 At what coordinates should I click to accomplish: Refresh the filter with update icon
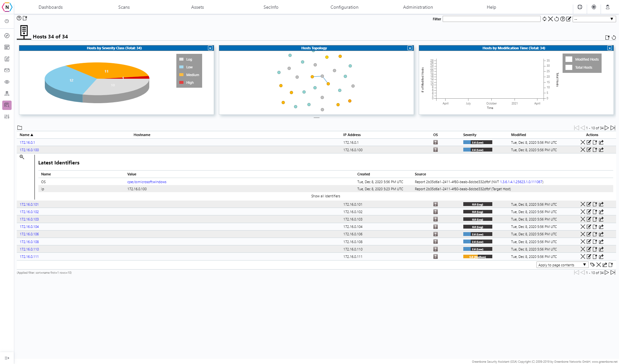[x=545, y=19]
